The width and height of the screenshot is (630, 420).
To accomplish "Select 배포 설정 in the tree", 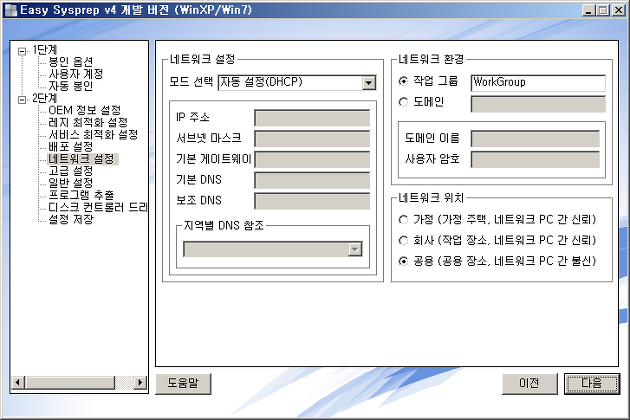I will [x=71, y=146].
